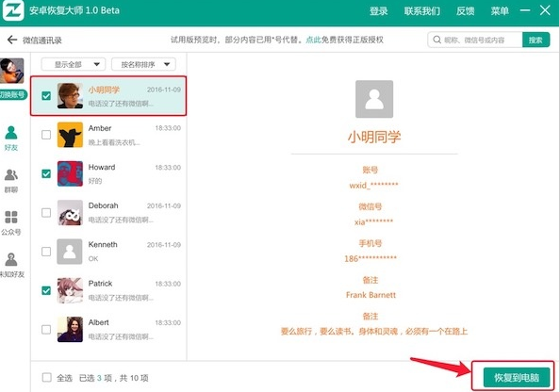The height and width of the screenshot is (392, 560).
Task: Click the 恢复到电脑 restore button
Action: click(x=517, y=377)
